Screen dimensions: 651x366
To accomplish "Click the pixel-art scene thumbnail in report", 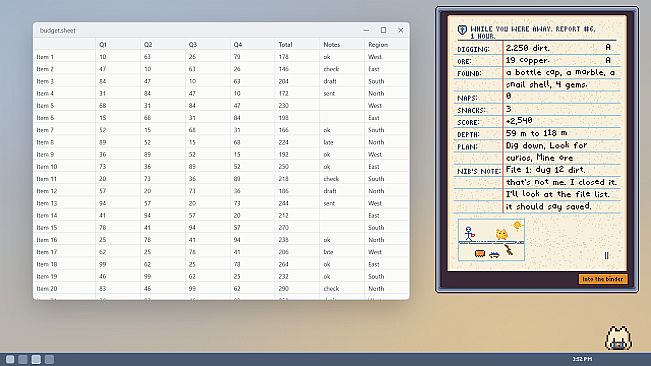I will point(491,240).
